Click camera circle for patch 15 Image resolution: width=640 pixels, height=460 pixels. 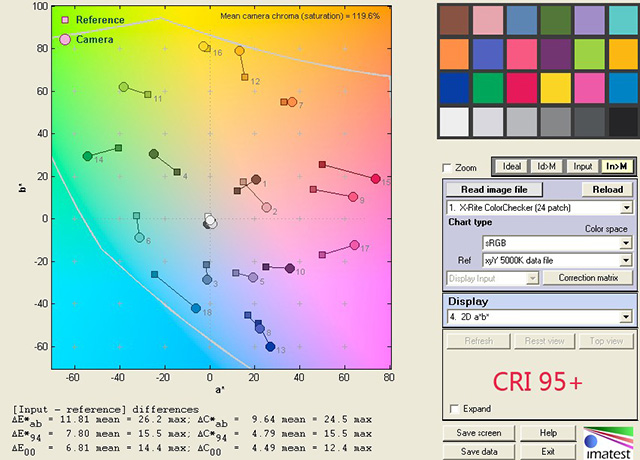pos(376,178)
